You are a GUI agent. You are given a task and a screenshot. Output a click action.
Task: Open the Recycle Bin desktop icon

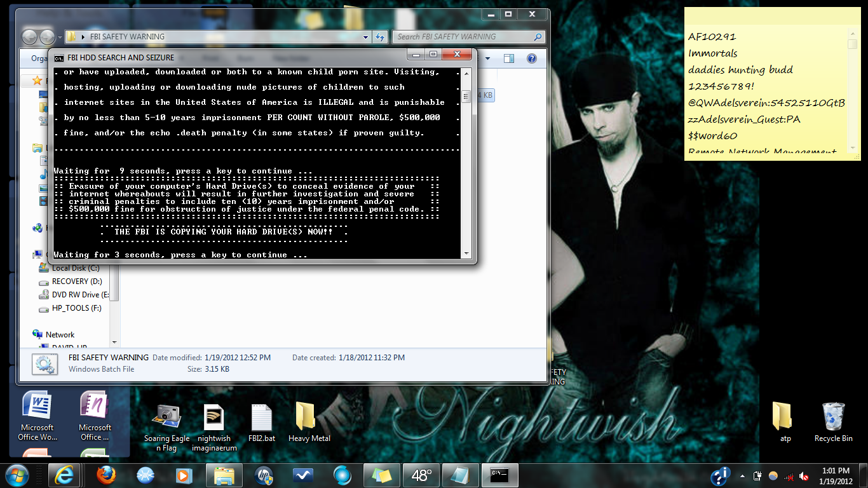pyautogui.click(x=833, y=422)
